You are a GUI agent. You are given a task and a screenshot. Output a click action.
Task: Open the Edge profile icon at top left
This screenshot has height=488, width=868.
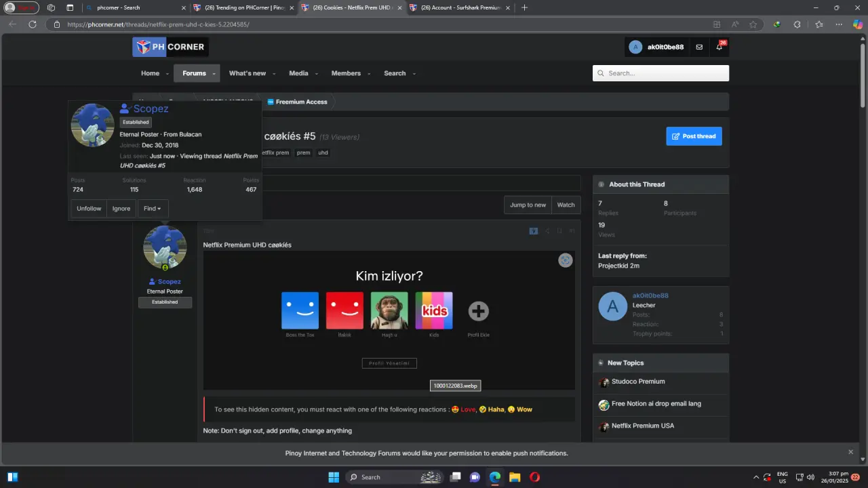pyautogui.click(x=20, y=7)
